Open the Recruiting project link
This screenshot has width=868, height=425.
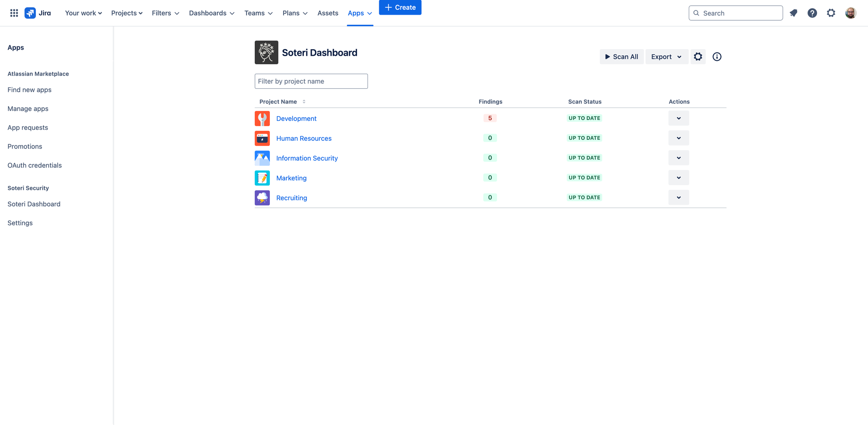(x=292, y=198)
